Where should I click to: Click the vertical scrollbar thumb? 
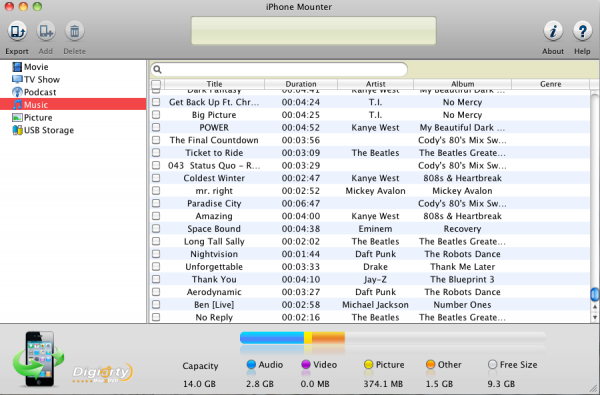click(595, 294)
